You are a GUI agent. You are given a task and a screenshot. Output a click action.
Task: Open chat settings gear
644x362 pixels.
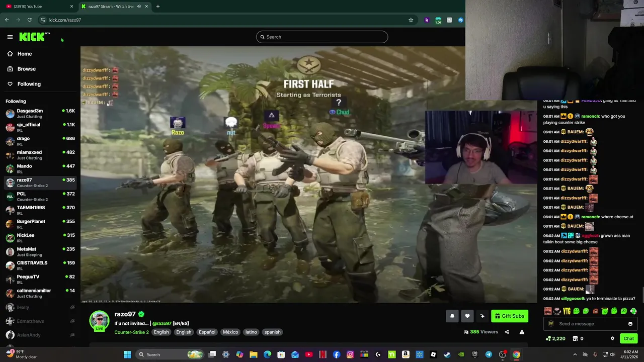click(x=612, y=338)
